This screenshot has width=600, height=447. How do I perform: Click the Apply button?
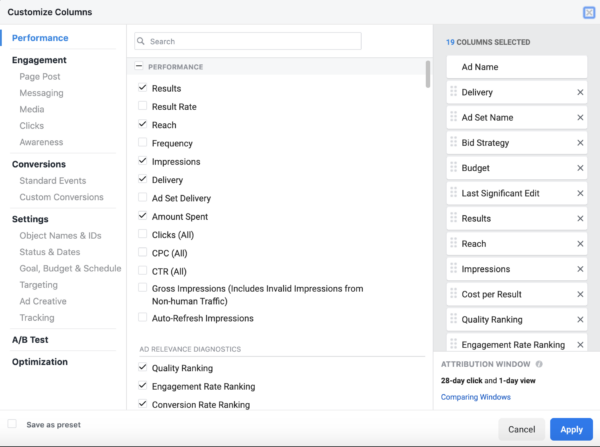[571, 429]
